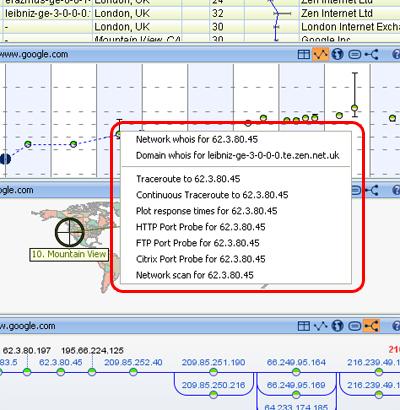Click 'London, UK' in London Internet Exchange row
This screenshot has height=410, width=400.
point(122,27)
